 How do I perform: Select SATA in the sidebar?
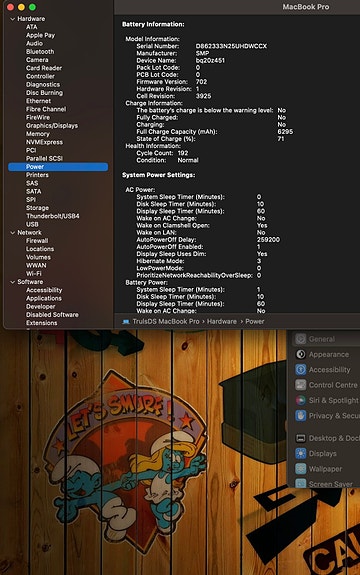pos(33,191)
